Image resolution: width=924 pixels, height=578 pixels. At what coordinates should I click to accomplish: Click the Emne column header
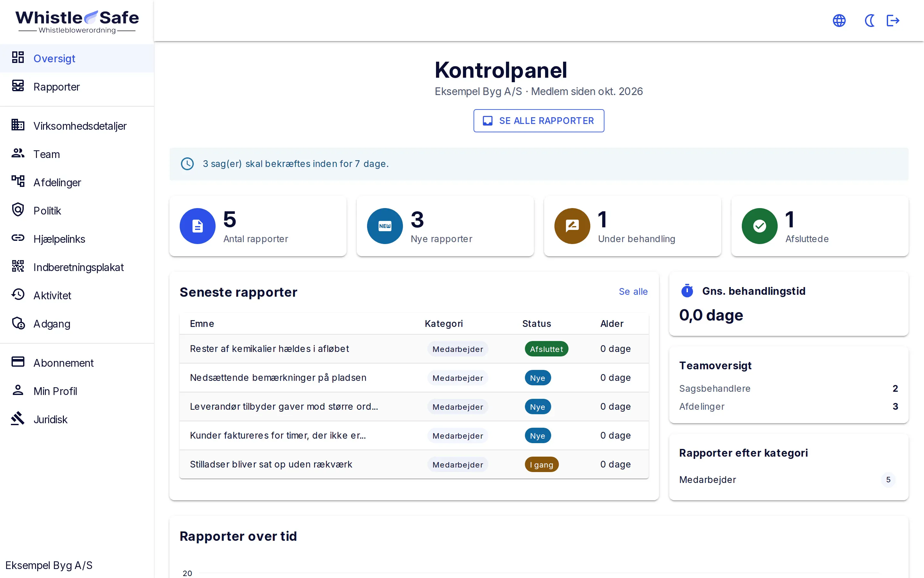pos(201,324)
